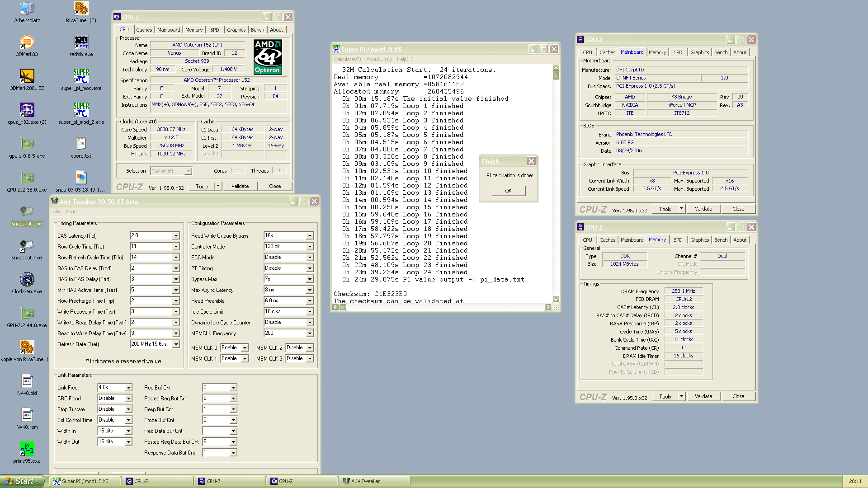Select highlighted snapshot.exe desktop icon

tap(27, 215)
